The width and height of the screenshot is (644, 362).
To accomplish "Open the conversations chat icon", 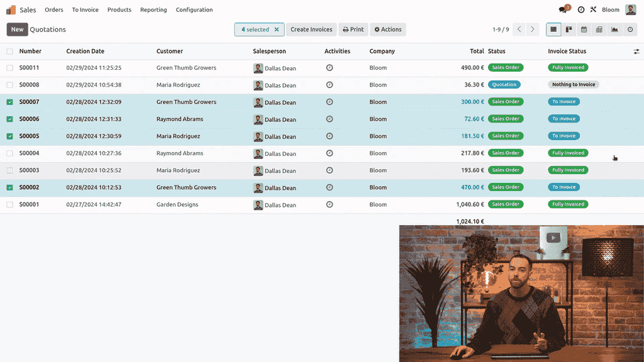I will [x=563, y=10].
